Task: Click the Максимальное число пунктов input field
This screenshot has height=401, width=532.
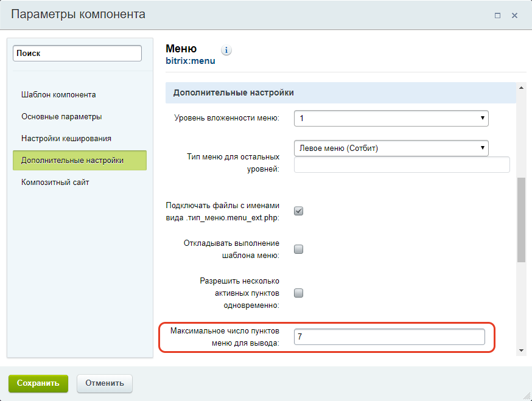Action: point(390,337)
